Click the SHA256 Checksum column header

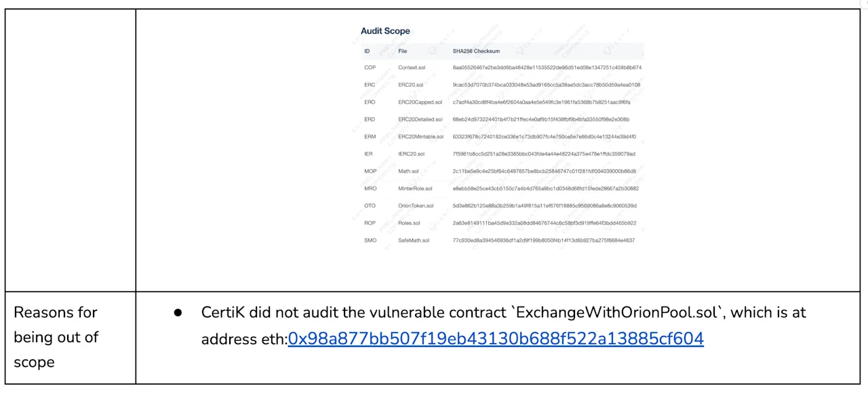click(476, 52)
